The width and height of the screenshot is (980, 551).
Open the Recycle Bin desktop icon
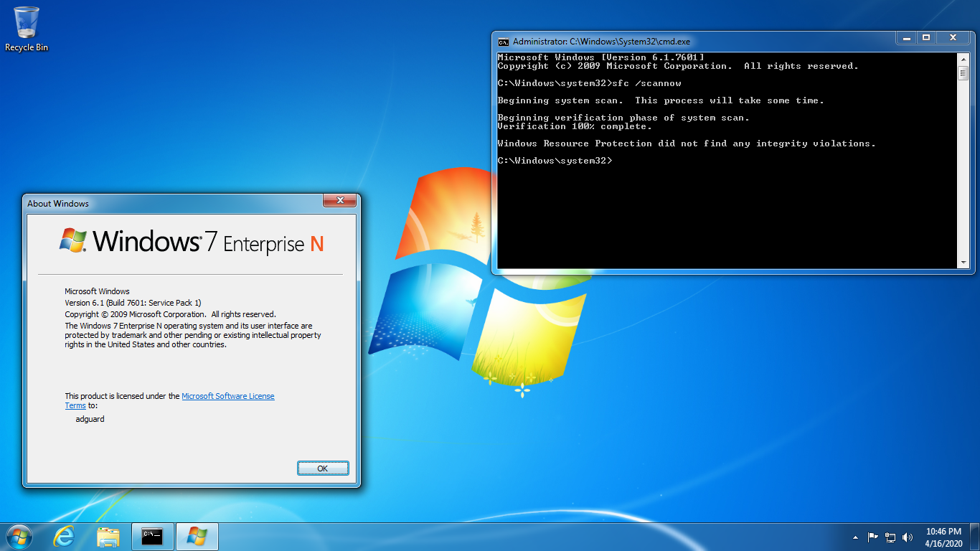pyautogui.click(x=27, y=29)
